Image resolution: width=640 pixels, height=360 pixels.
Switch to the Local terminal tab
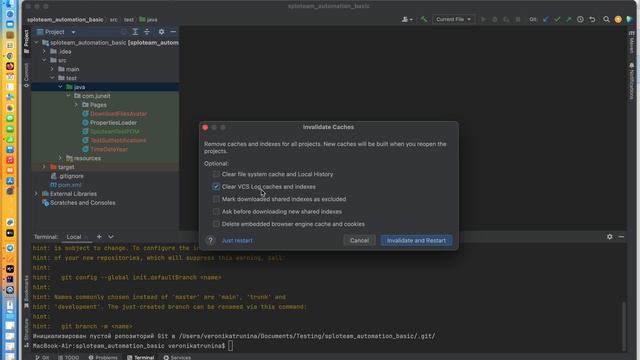(74, 237)
